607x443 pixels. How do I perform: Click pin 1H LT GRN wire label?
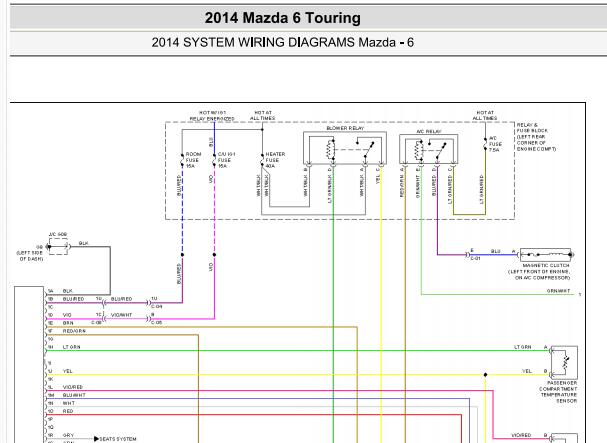pyautogui.click(x=72, y=347)
